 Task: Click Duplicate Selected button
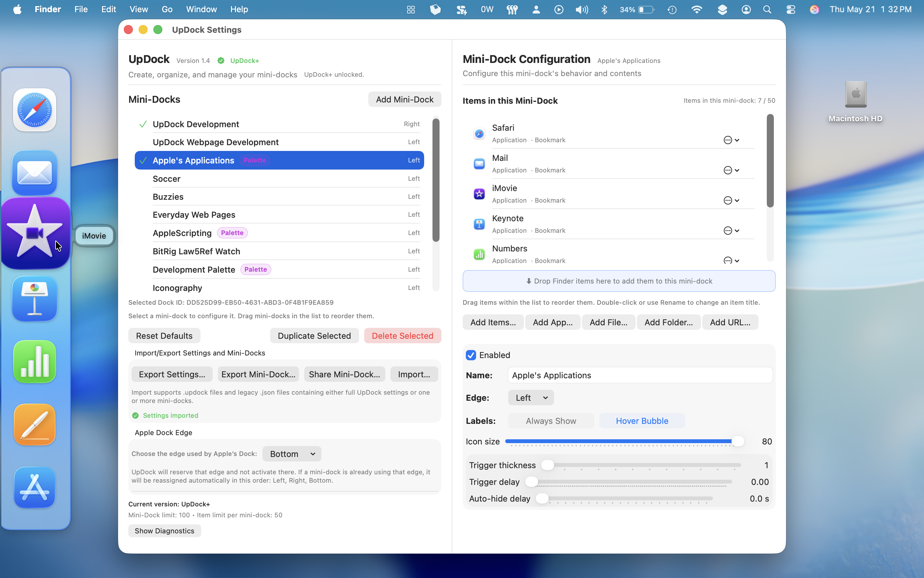(314, 336)
